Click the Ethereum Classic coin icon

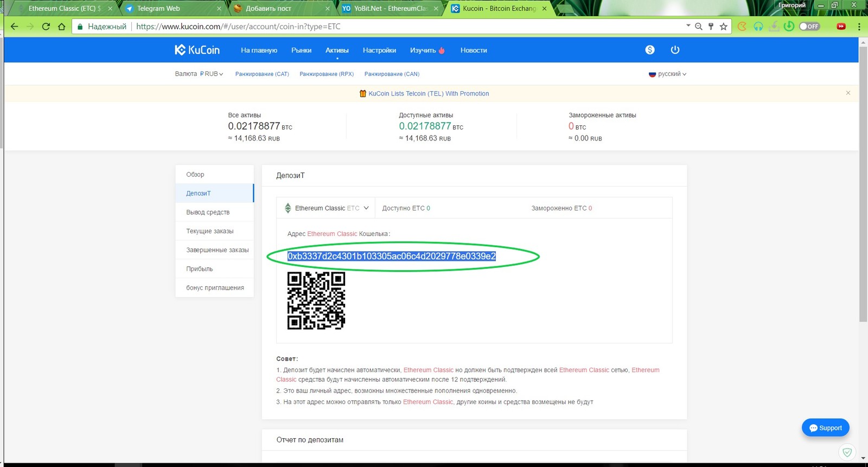pyautogui.click(x=288, y=208)
